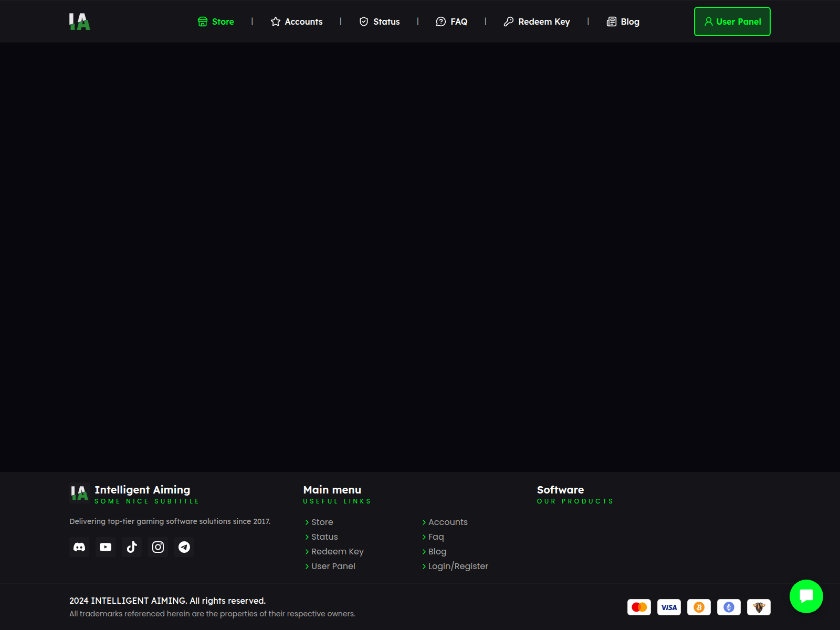Click the last payment badge after Ethereum
This screenshot has height=630, width=840.
coord(759,607)
